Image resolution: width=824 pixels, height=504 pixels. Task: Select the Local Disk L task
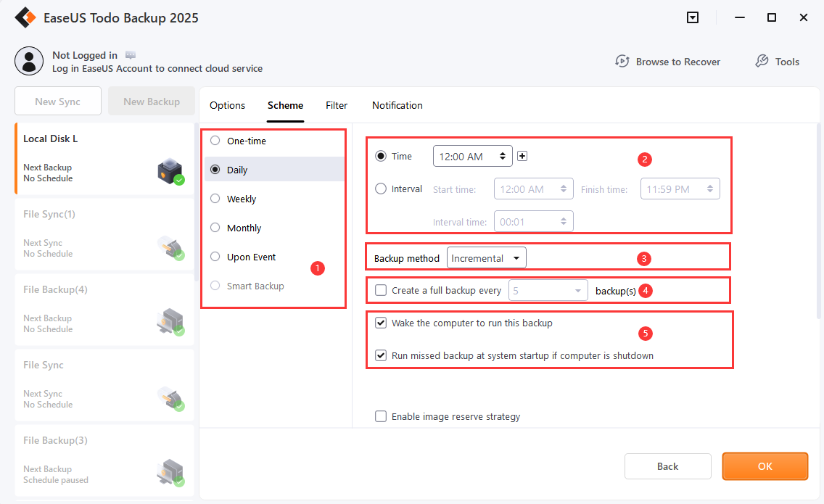click(104, 159)
